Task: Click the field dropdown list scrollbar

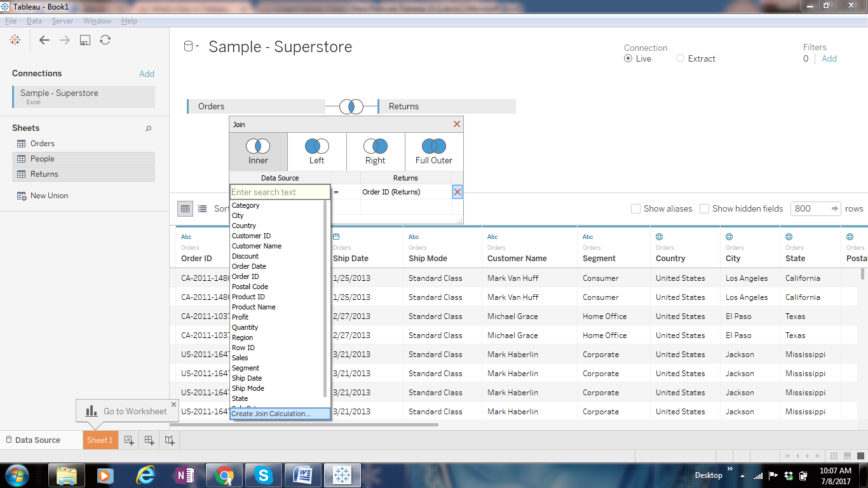Action: tap(326, 299)
